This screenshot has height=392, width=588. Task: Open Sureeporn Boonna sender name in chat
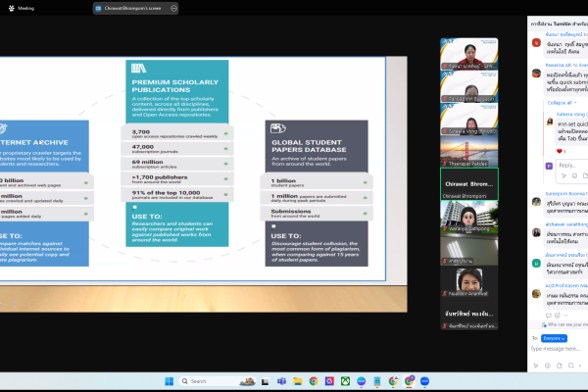(x=564, y=194)
